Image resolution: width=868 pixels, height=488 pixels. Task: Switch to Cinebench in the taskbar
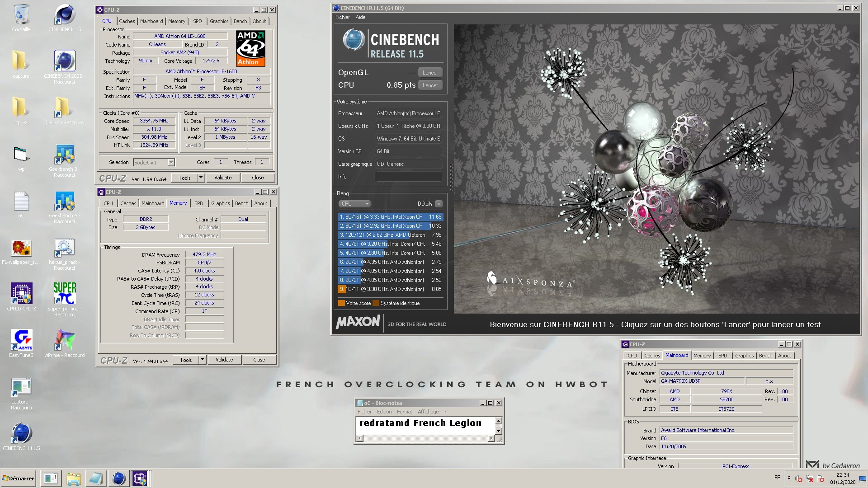pos(118,479)
